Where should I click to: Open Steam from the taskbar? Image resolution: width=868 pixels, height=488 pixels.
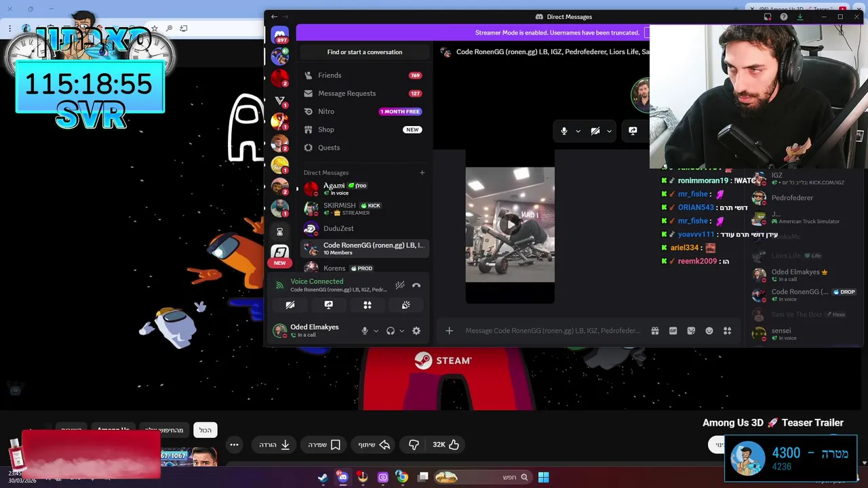(323, 477)
